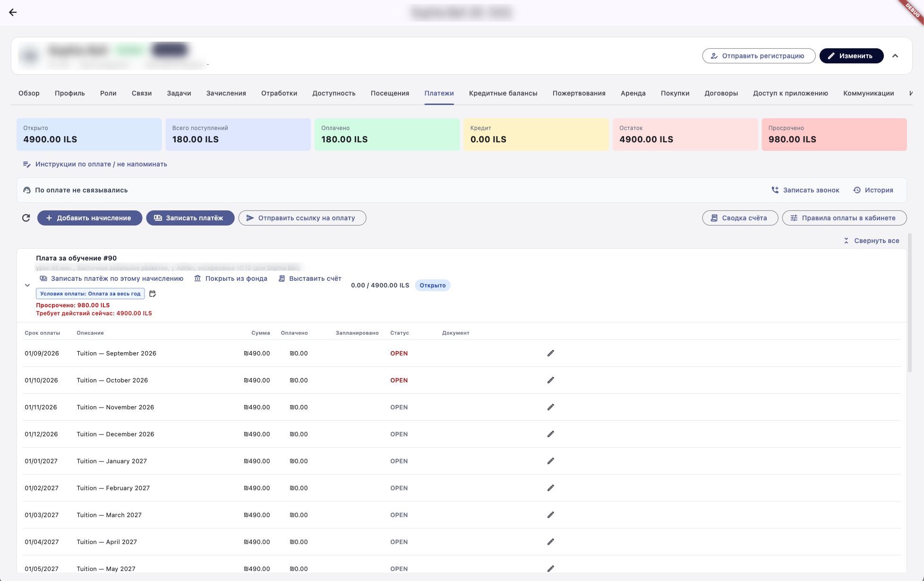Image resolution: width=924 pixels, height=581 pixels.
Task: Click Свернуть все
Action: [x=871, y=241]
